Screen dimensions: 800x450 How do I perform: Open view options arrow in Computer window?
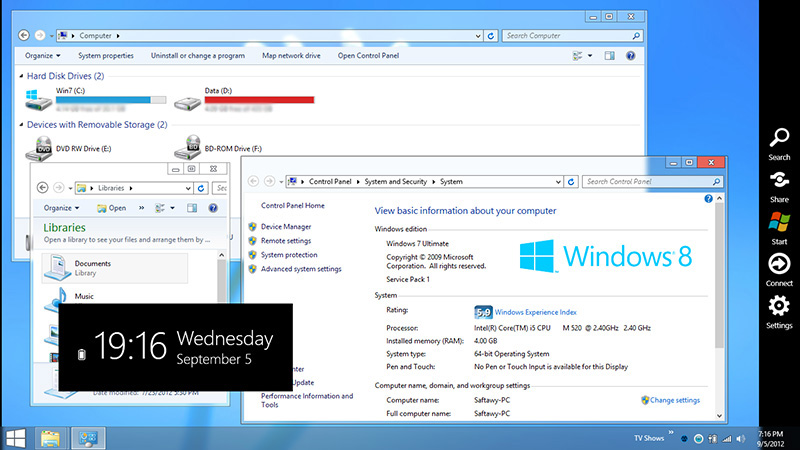[x=590, y=56]
